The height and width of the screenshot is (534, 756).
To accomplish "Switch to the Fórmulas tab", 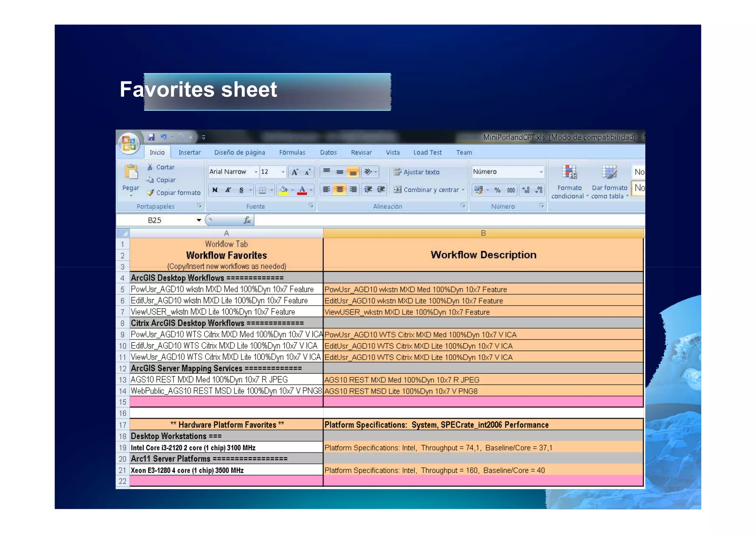I will pyautogui.click(x=292, y=152).
